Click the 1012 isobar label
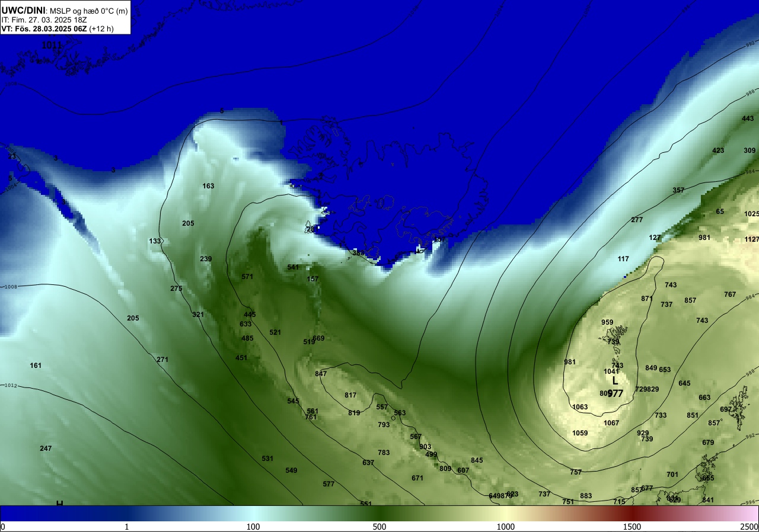Image resolution: width=759 pixels, height=532 pixels. click(x=11, y=386)
